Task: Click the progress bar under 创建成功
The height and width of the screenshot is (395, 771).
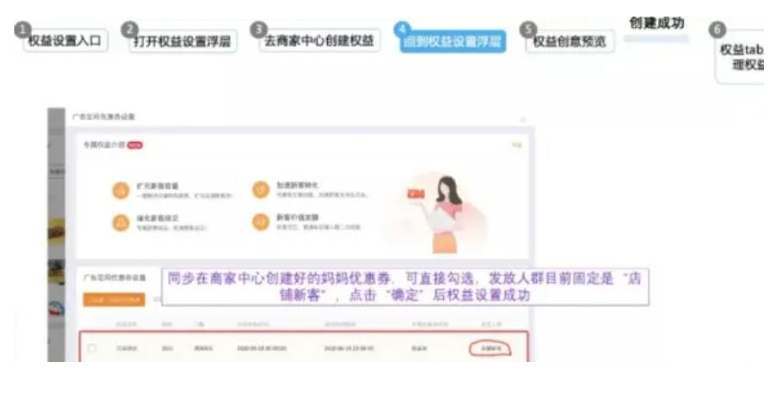Action: click(656, 38)
